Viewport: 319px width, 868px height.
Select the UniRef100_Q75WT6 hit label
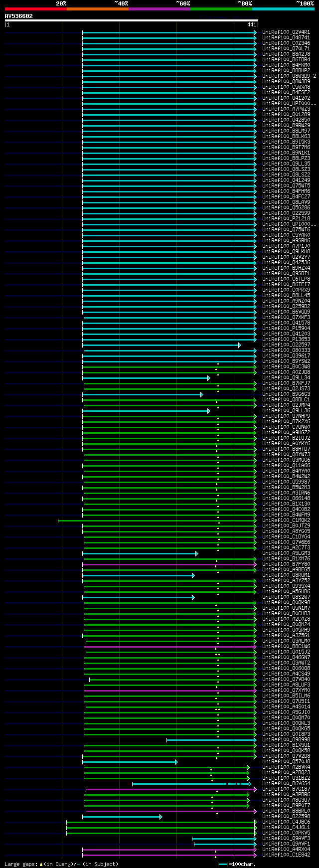[x=286, y=229]
